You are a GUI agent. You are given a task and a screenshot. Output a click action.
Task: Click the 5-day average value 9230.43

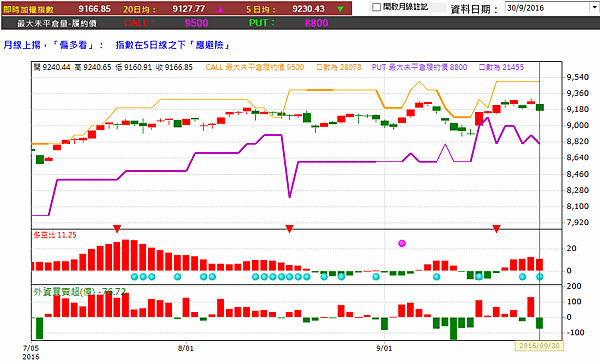[308, 9]
